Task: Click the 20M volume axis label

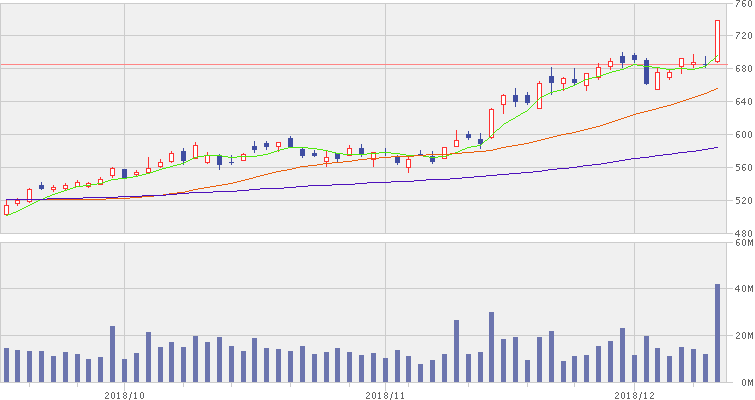Action: (x=743, y=336)
